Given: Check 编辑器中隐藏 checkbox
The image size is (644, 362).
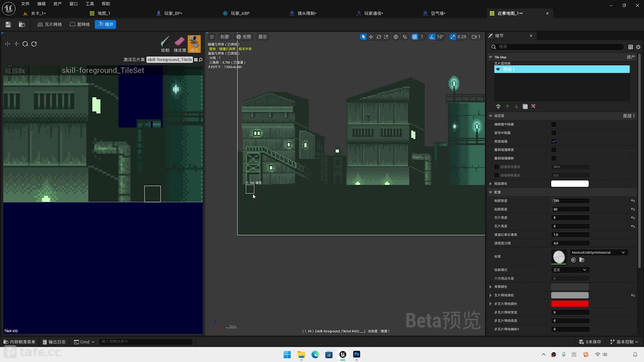Looking at the screenshot, I should tap(554, 124).
